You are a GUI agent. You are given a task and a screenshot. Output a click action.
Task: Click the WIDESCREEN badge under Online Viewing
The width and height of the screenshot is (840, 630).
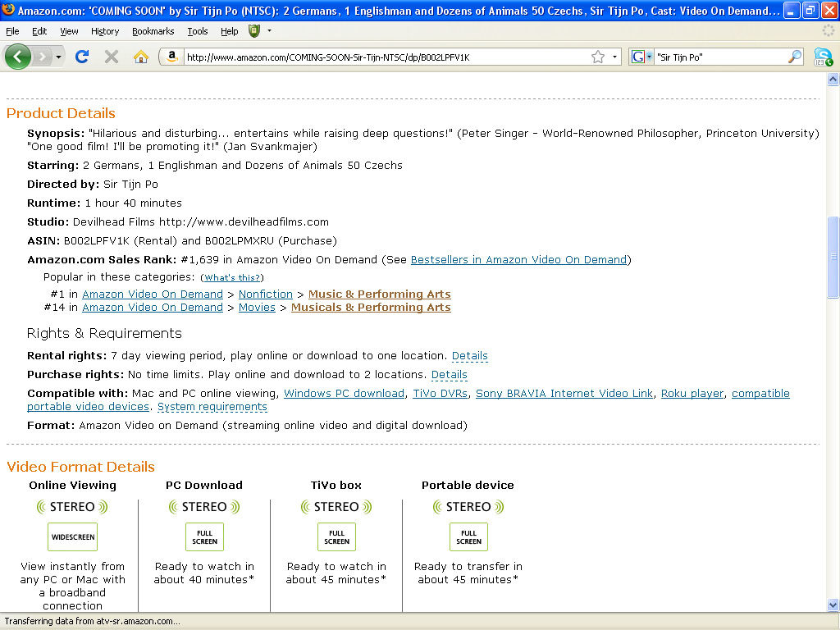pos(72,536)
